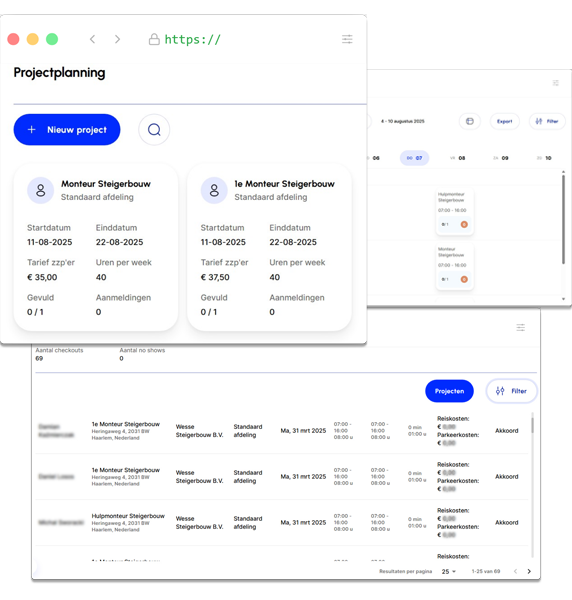The image size is (572, 600).
Task: Open browser settings sliders icon
Action: point(347,39)
